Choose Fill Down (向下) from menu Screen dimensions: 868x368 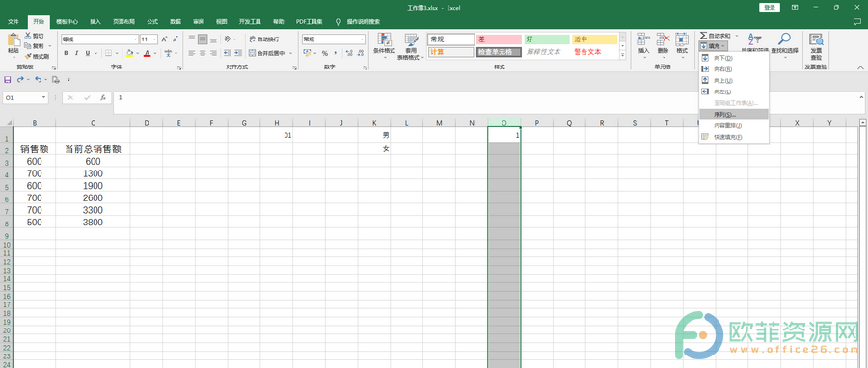pyautogui.click(x=734, y=58)
